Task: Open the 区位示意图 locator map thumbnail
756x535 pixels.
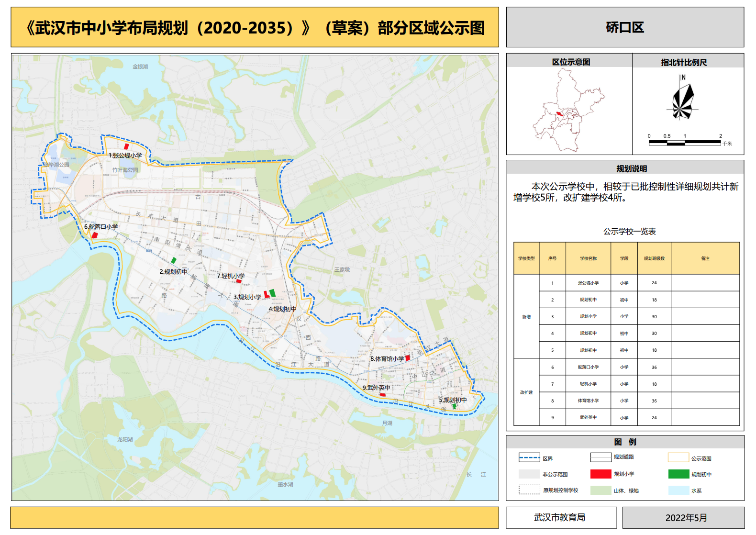Action: pyautogui.click(x=569, y=111)
